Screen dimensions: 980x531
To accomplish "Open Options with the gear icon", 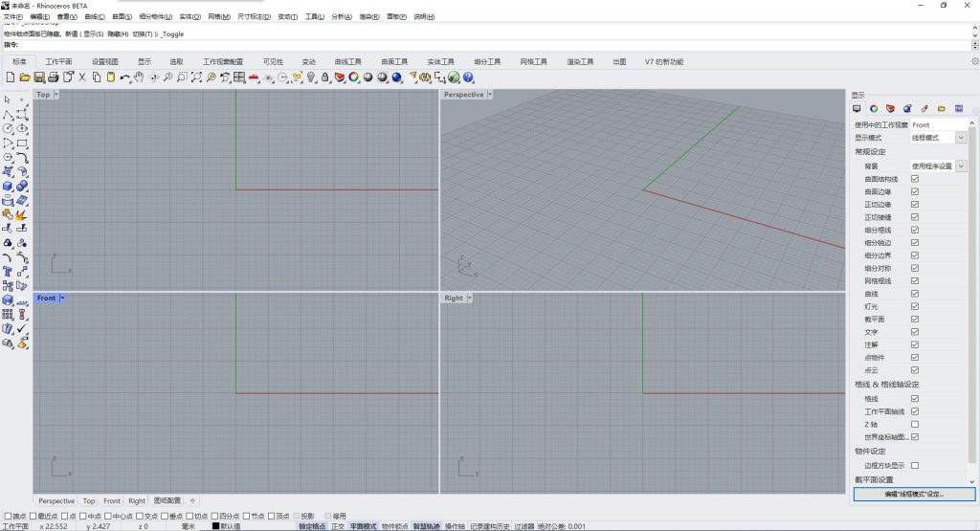I will (x=426, y=77).
